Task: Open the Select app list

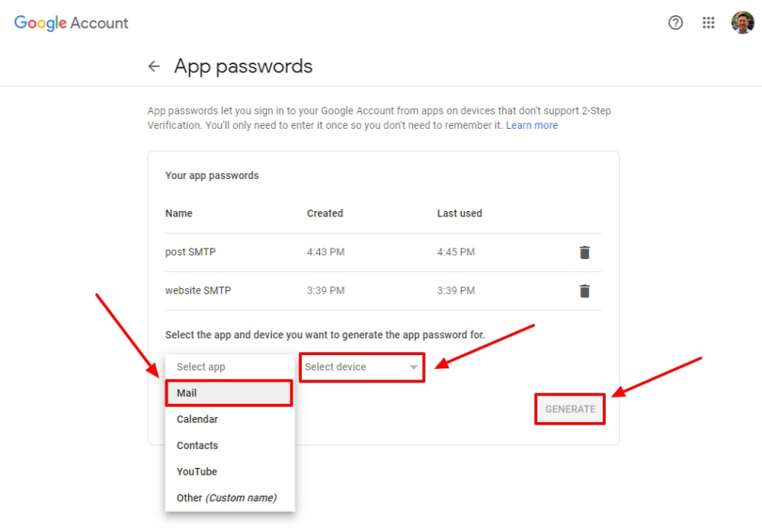Action: (200, 367)
